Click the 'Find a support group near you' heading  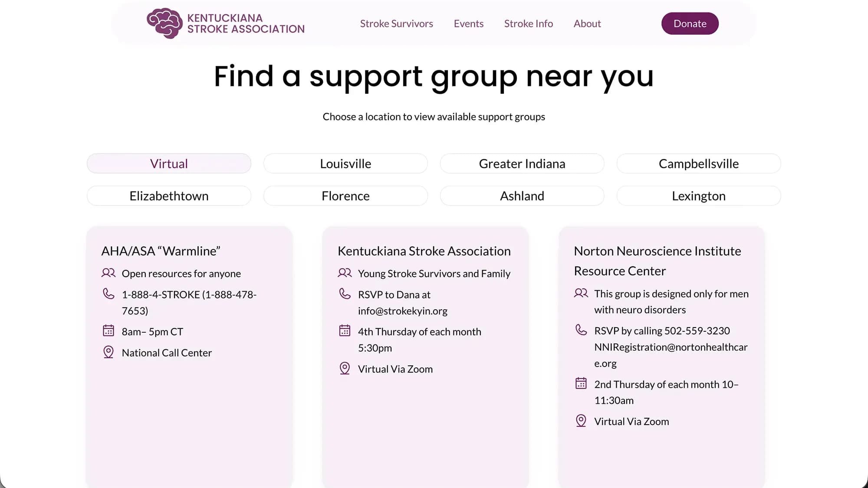434,77
